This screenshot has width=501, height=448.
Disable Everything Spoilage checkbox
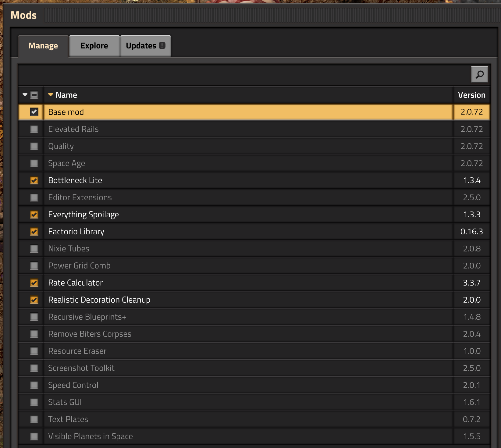click(34, 215)
